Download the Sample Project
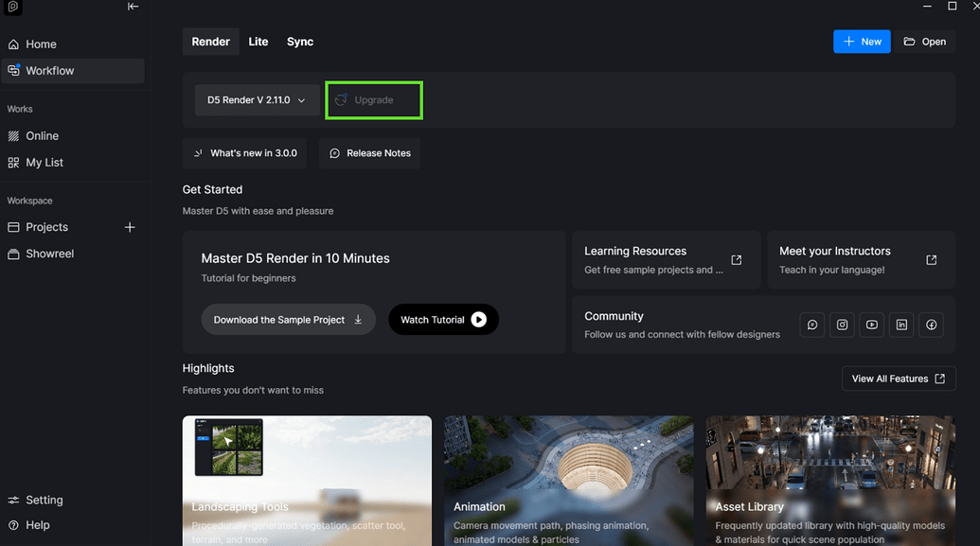The height and width of the screenshot is (546, 980). [x=288, y=319]
